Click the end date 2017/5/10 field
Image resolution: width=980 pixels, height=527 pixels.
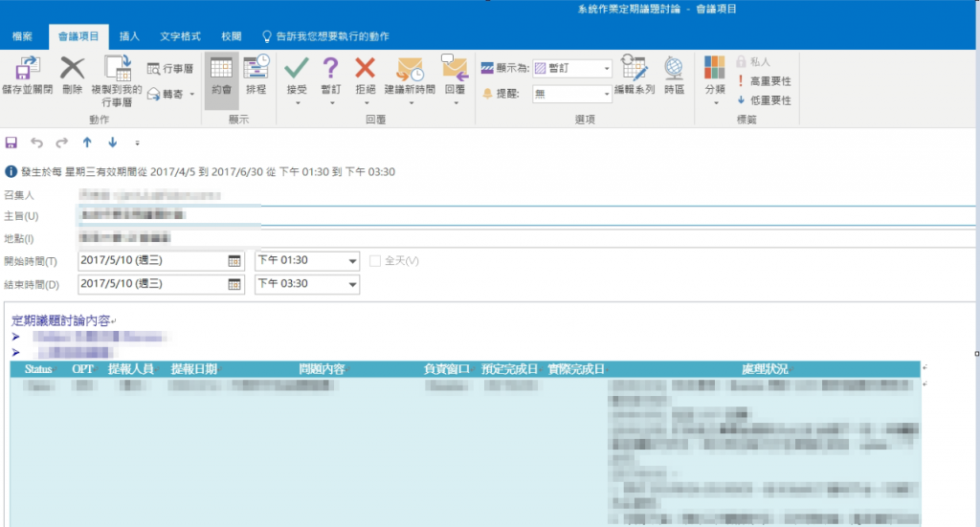[152, 284]
